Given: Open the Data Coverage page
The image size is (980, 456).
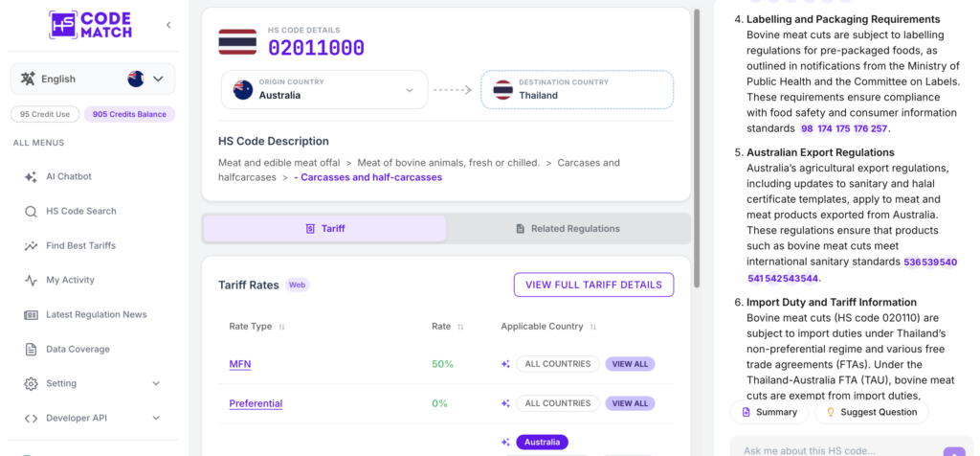Looking at the screenshot, I should (78, 349).
